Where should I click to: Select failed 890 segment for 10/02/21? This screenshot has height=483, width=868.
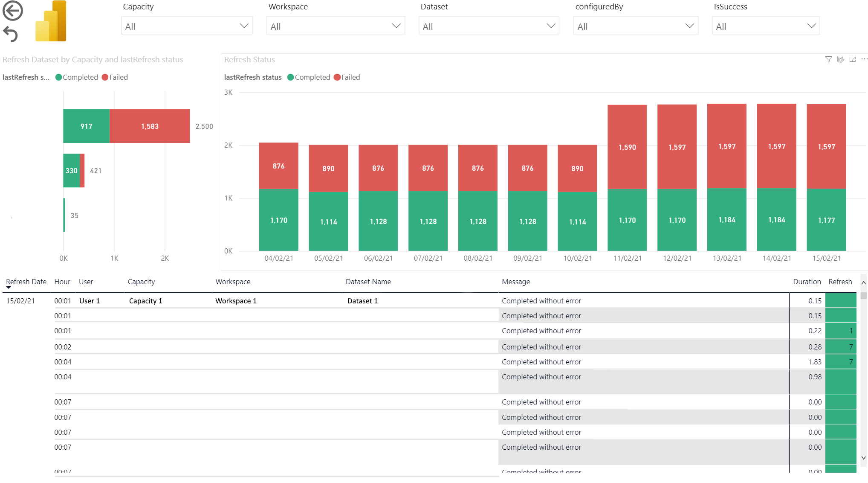[x=577, y=169]
